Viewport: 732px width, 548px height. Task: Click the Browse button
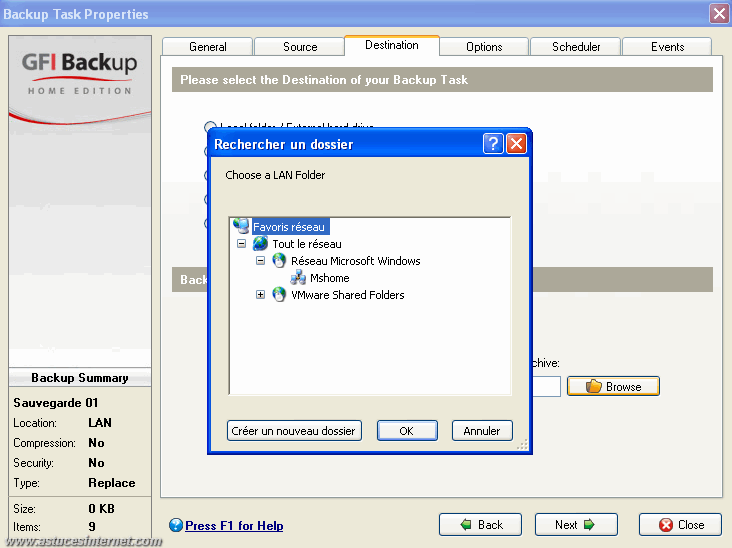(613, 386)
